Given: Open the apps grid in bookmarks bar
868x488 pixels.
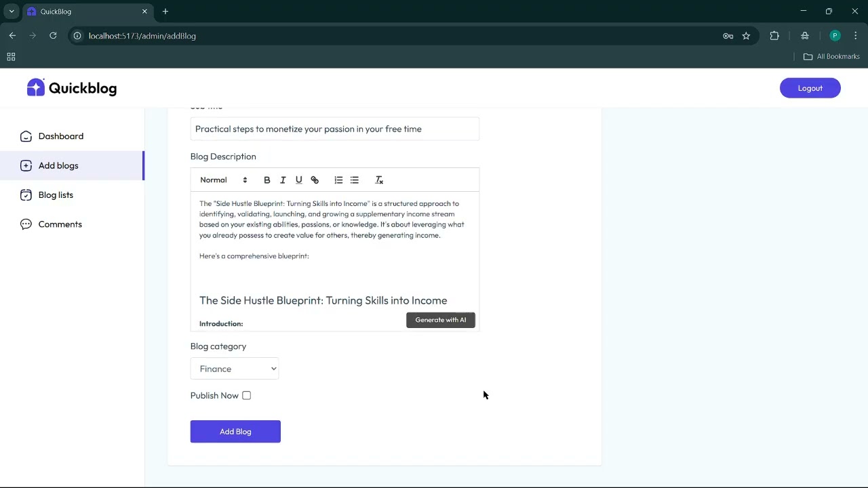Looking at the screenshot, I should [11, 57].
